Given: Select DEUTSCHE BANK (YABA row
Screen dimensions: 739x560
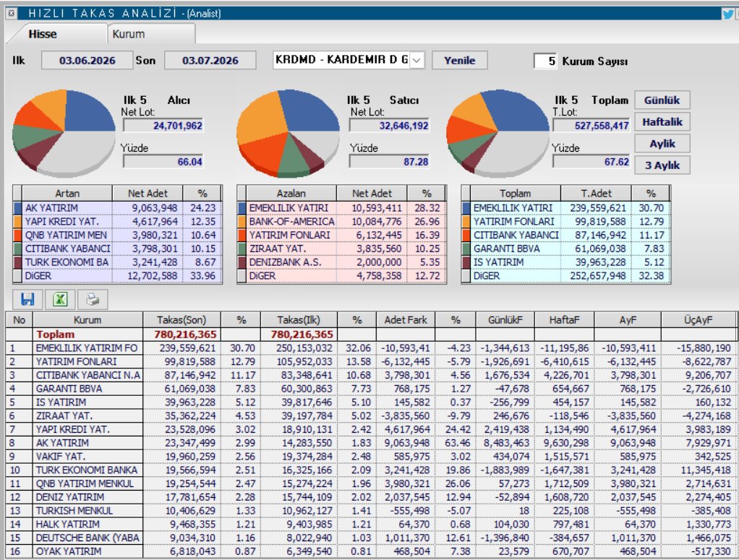Looking at the screenshot, I should pos(371,538).
